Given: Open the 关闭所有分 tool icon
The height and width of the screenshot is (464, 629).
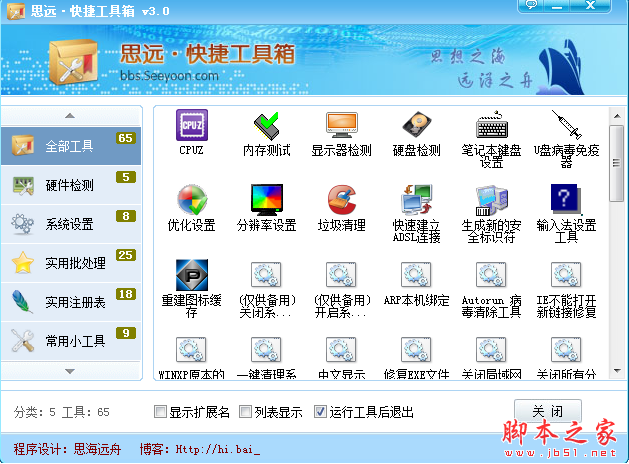Looking at the screenshot, I should coord(566,350).
